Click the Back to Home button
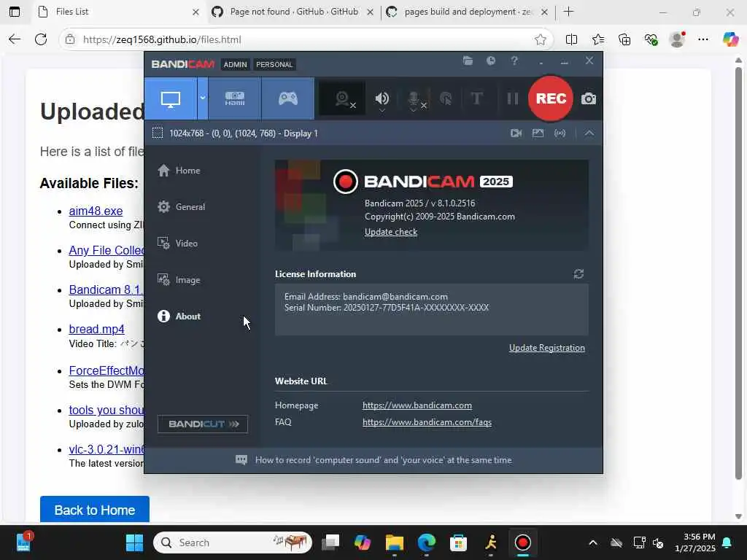747x560 pixels. point(95,510)
